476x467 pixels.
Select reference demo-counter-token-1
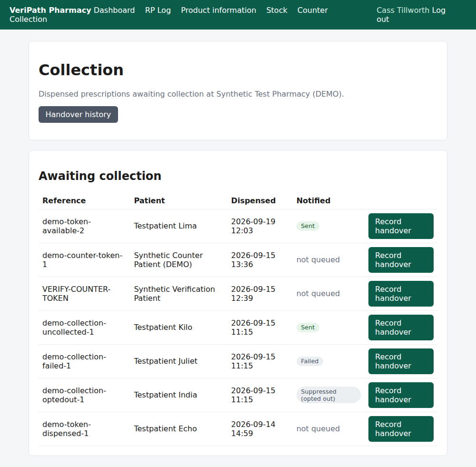82,259
